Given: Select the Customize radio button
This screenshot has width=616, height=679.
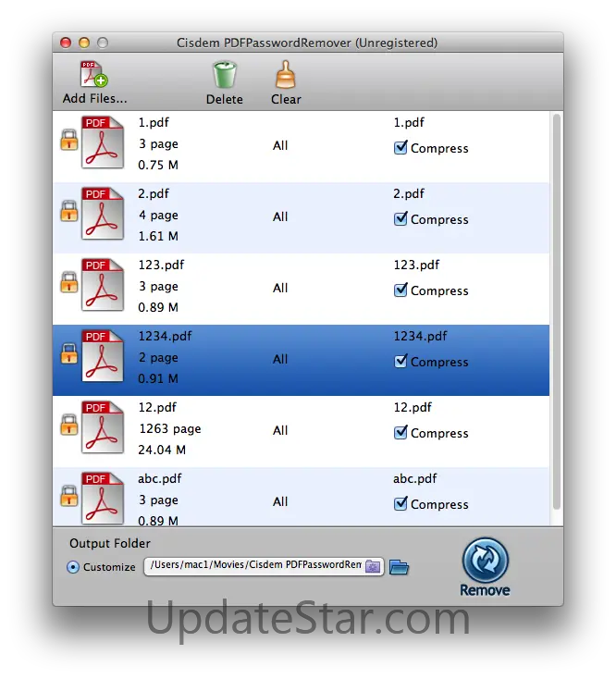Looking at the screenshot, I should point(73,567).
